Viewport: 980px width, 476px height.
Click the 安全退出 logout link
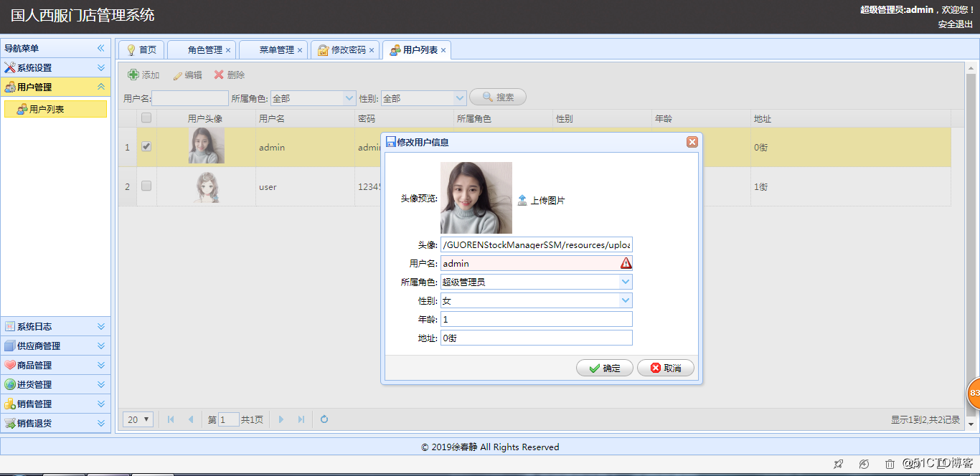point(956,24)
